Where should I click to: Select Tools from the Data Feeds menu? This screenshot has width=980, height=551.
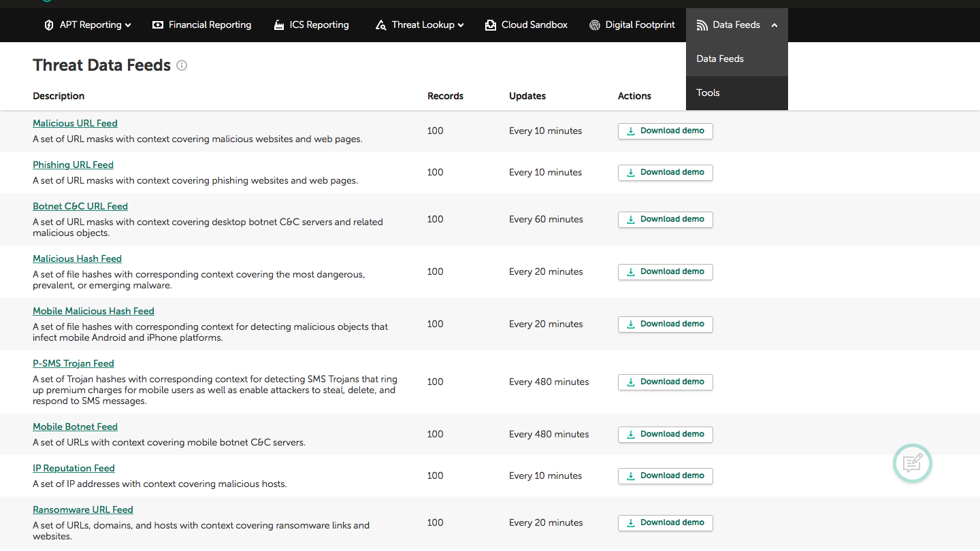(708, 93)
